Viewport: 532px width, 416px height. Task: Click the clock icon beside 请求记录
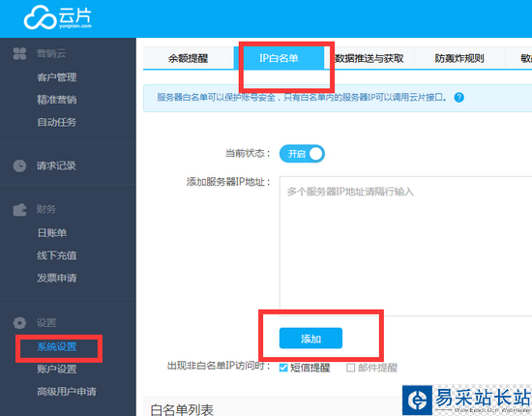19,165
